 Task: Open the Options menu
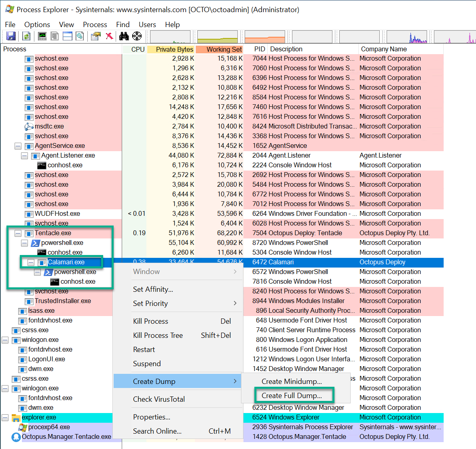coord(37,25)
